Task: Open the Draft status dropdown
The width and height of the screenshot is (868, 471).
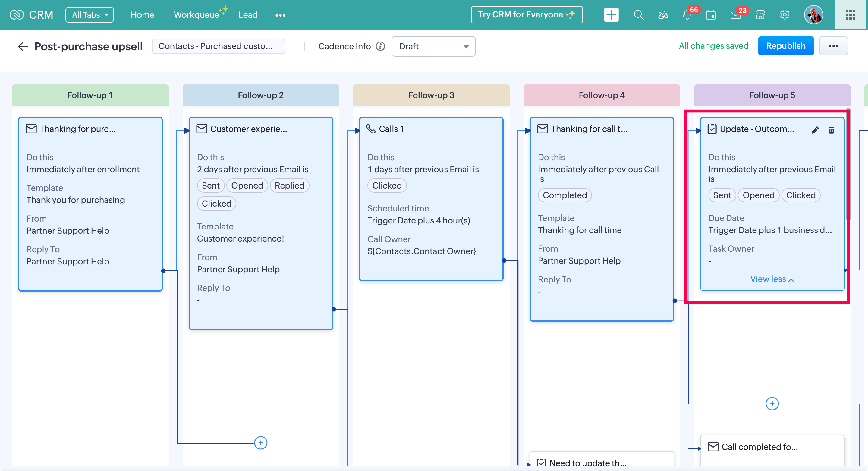Action: 433,46
